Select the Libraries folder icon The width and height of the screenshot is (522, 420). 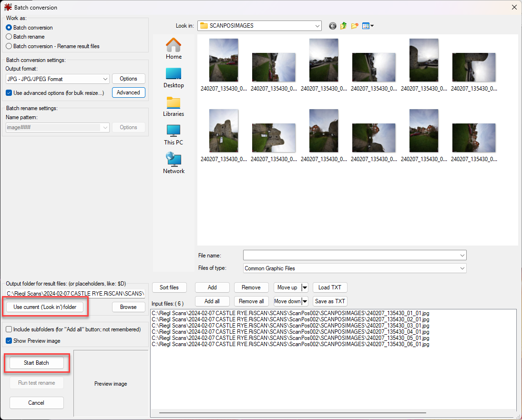(x=174, y=103)
